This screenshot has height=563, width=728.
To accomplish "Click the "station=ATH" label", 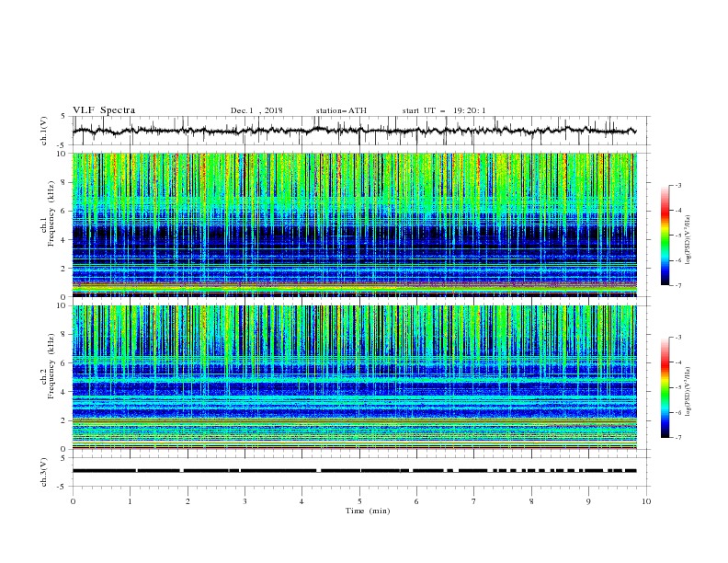I will [x=341, y=110].
